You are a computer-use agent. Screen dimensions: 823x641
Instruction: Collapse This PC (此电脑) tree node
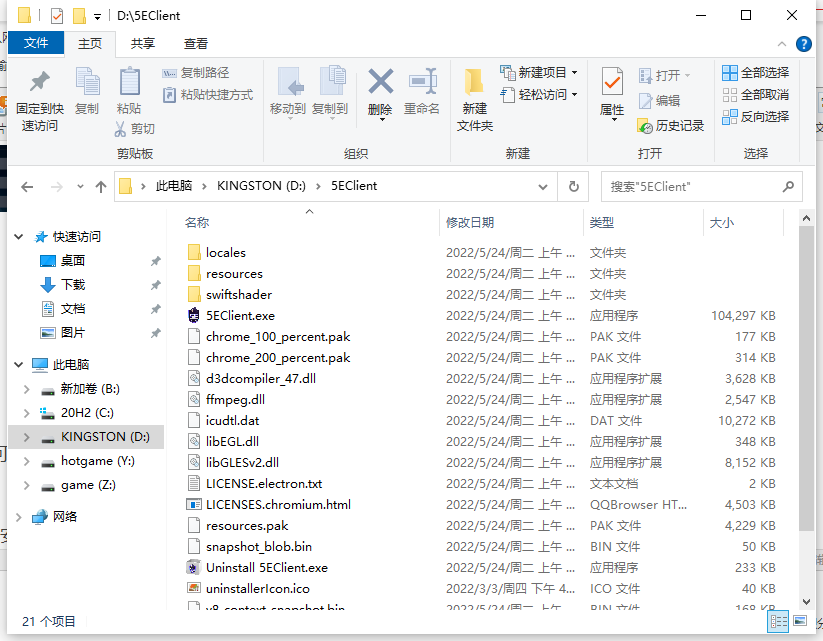pyautogui.click(x=18, y=364)
